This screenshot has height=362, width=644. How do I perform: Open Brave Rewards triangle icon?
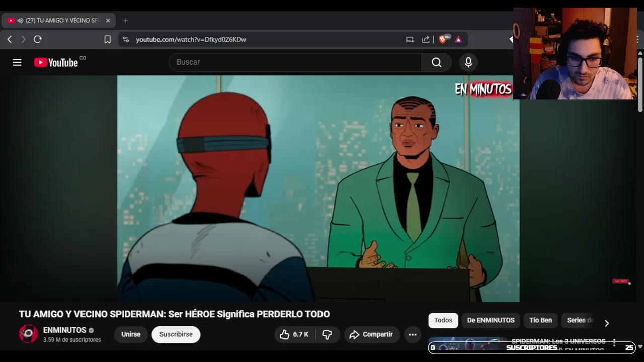(x=458, y=39)
